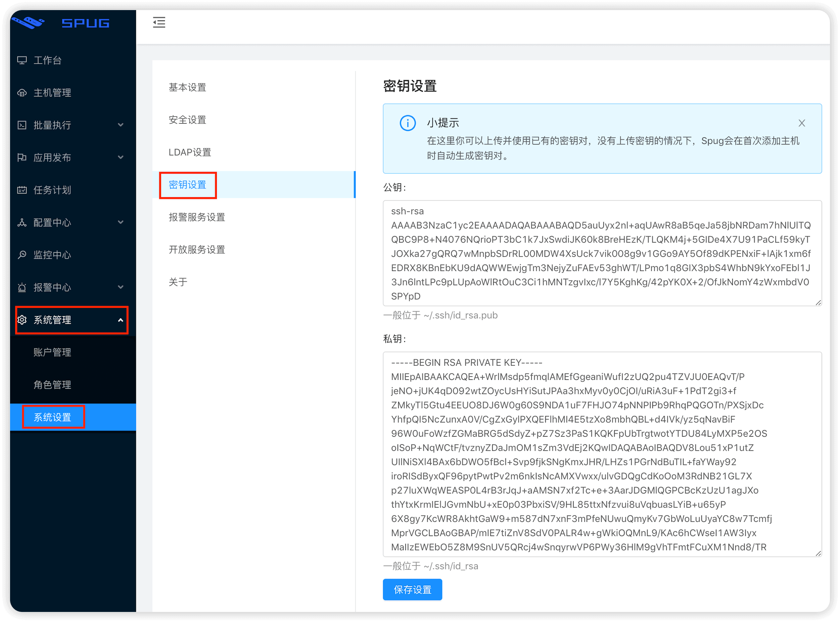Image resolution: width=840 pixels, height=622 pixels.
Task: Click the 系统管理 gear icon
Action: point(22,320)
